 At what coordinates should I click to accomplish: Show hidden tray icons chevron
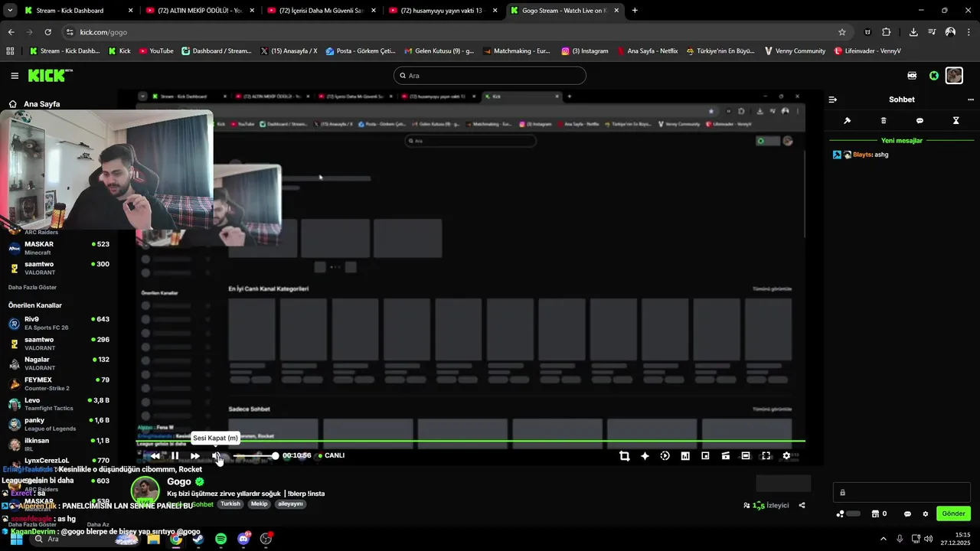883,539
